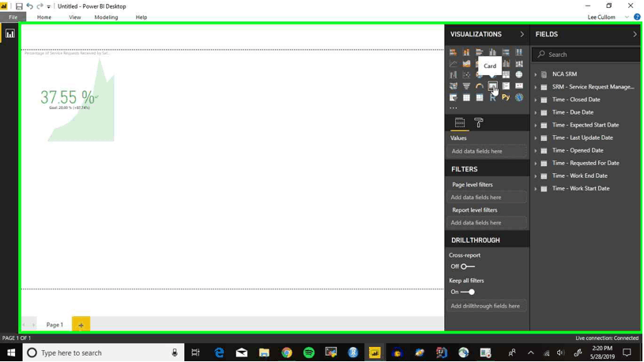Select the KPI visualization icon

coord(519,86)
